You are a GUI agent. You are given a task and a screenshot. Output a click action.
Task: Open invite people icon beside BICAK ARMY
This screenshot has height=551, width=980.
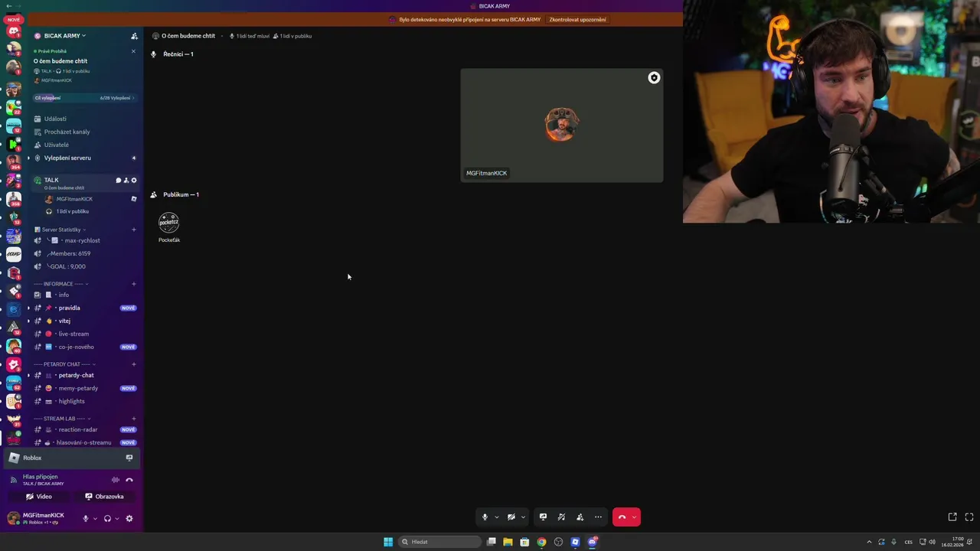coord(134,36)
